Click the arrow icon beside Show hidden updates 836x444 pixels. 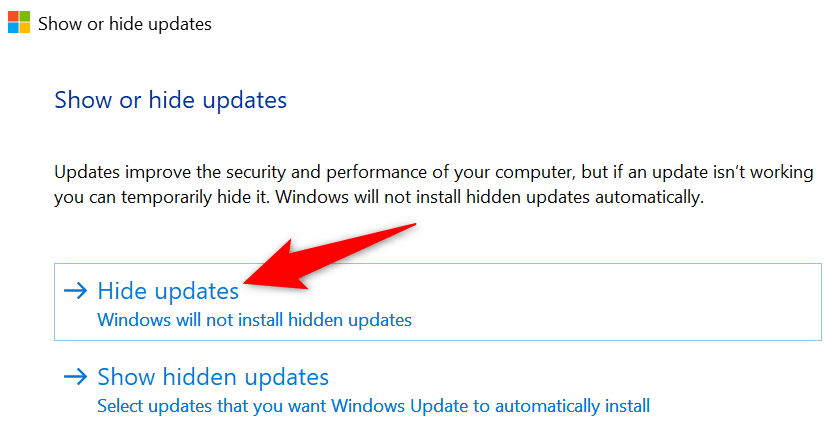tap(75, 377)
